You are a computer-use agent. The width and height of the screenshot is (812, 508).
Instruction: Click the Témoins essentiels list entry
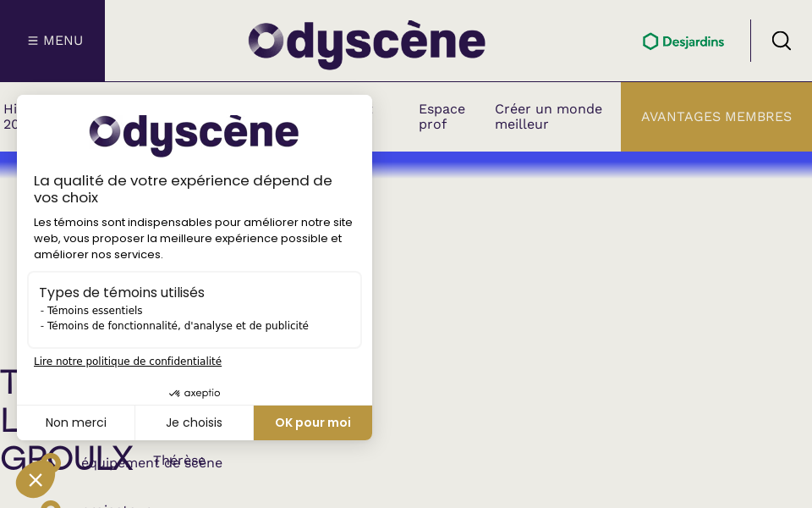[95, 311]
